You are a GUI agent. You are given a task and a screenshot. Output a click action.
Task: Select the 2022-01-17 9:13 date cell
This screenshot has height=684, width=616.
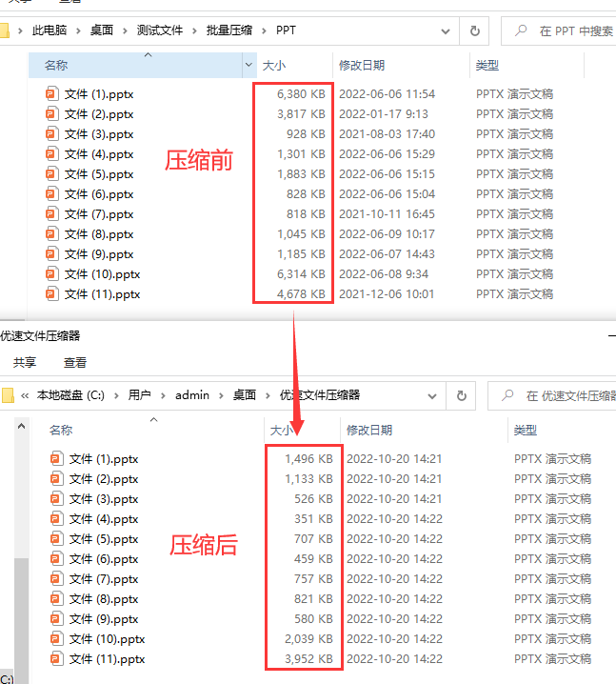pyautogui.click(x=384, y=114)
